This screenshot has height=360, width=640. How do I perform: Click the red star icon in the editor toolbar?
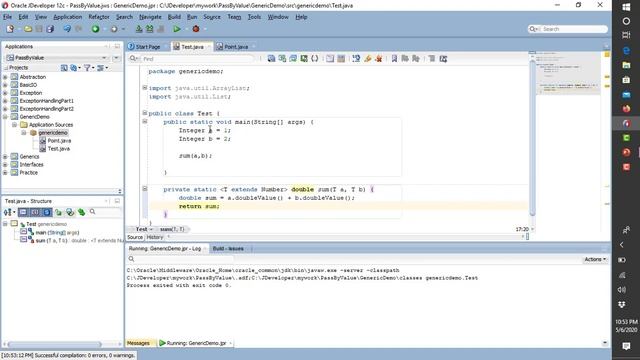[379, 59]
